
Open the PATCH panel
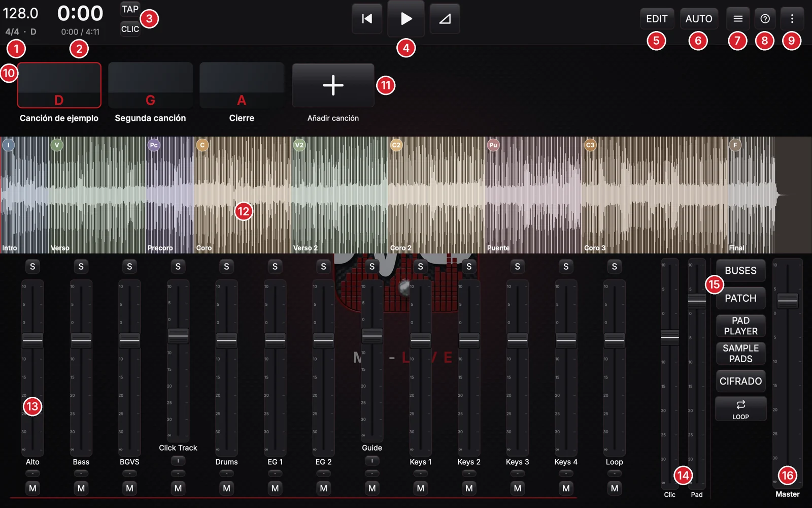[x=740, y=298]
